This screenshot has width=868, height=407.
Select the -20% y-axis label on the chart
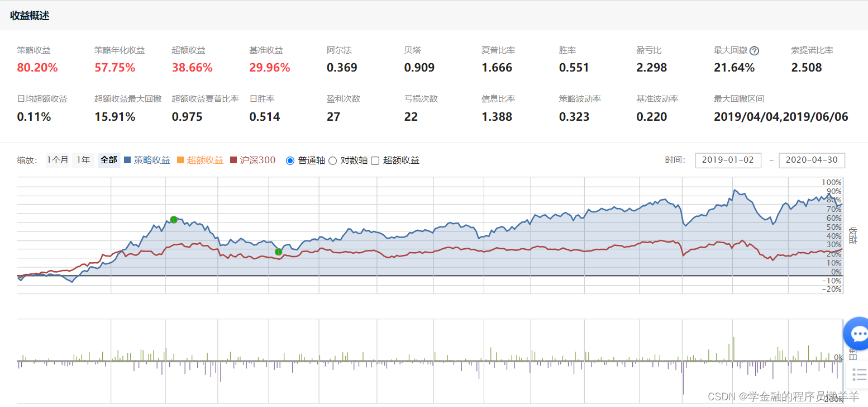point(831,289)
